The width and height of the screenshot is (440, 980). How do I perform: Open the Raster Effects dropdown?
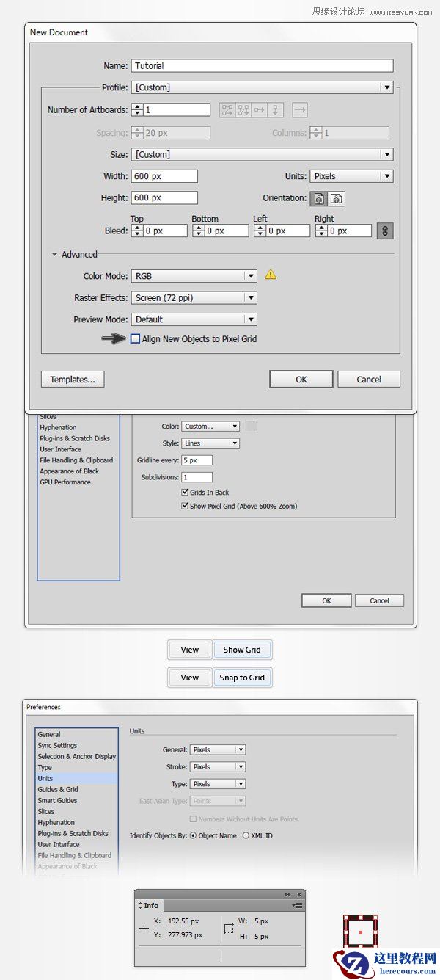tap(194, 298)
